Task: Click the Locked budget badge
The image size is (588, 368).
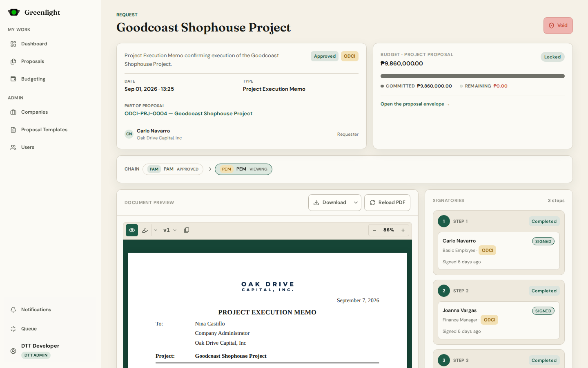Action: pos(552,57)
